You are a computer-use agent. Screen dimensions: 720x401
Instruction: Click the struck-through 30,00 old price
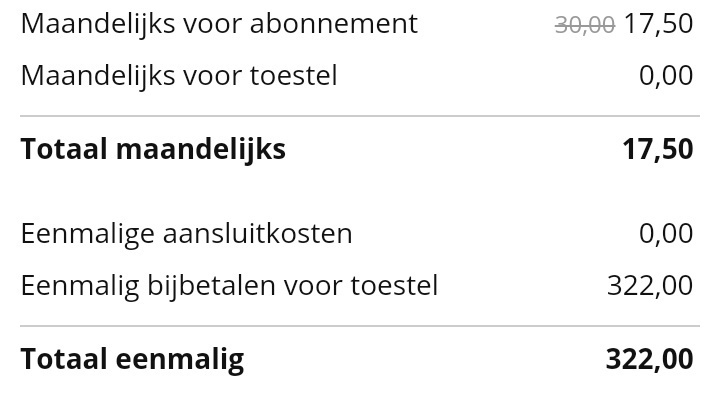point(584,25)
